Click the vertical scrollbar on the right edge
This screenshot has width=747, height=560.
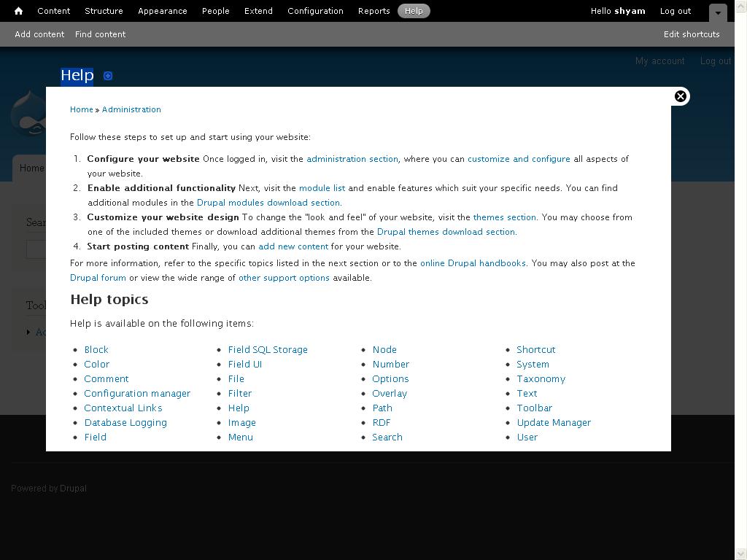(x=742, y=292)
